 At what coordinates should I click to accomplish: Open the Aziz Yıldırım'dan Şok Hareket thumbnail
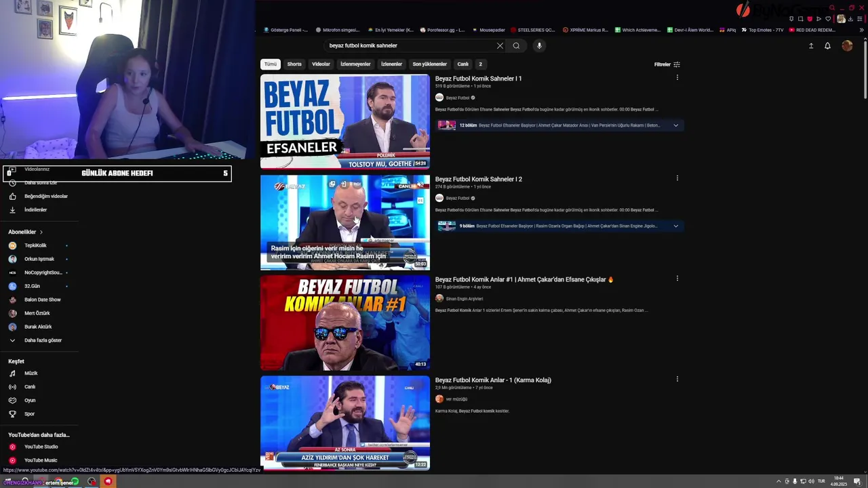tap(344, 423)
